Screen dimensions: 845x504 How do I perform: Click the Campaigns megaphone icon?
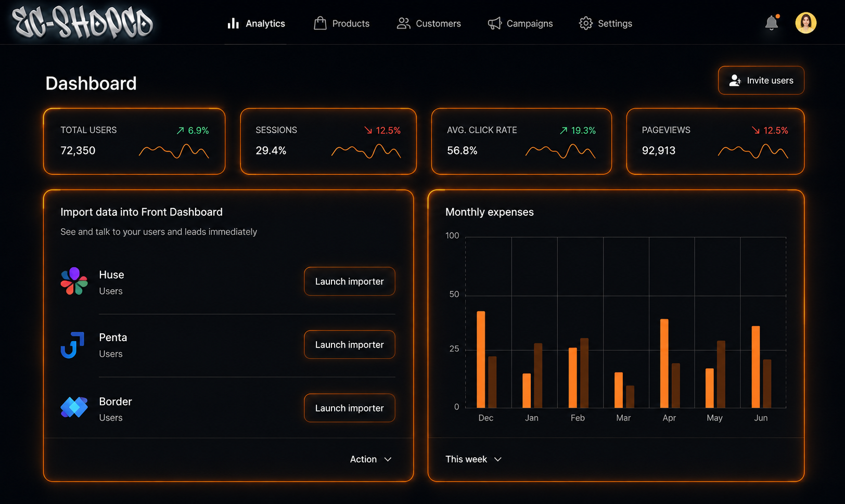point(494,23)
